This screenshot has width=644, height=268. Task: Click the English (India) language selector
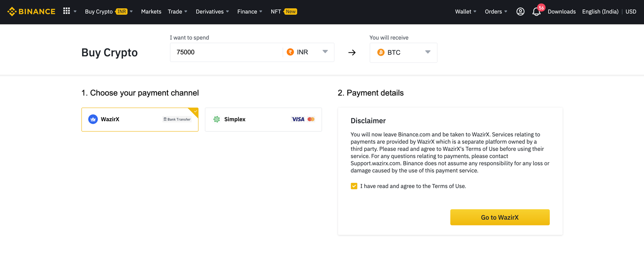click(600, 12)
